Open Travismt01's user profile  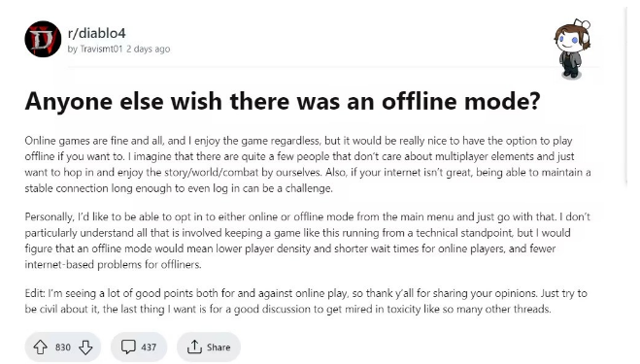coord(101,49)
